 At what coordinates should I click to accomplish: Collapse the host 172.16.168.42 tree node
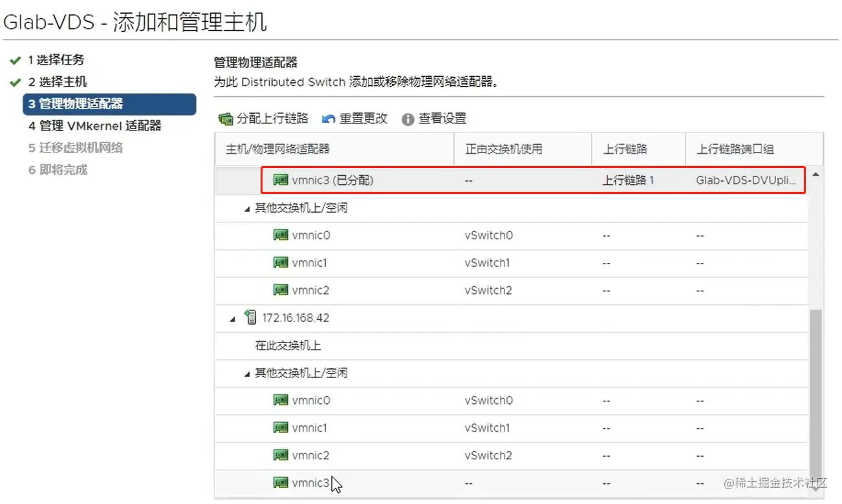[x=233, y=319]
